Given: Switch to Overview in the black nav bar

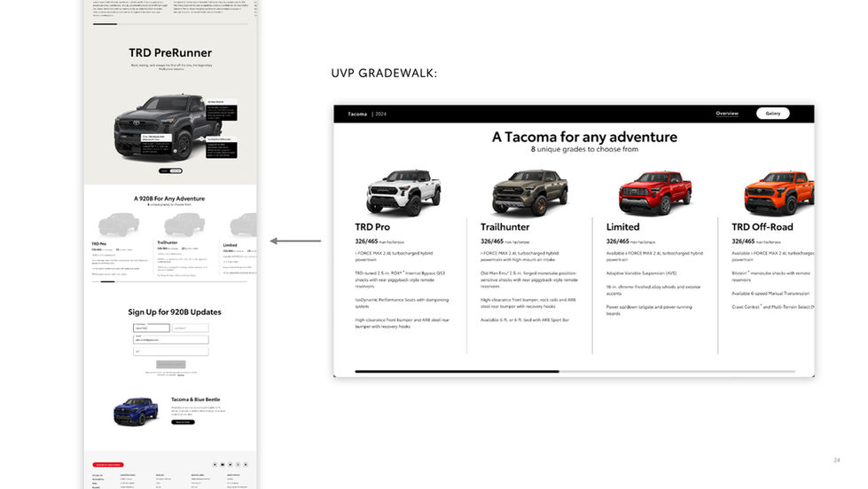Looking at the screenshot, I should (x=727, y=114).
